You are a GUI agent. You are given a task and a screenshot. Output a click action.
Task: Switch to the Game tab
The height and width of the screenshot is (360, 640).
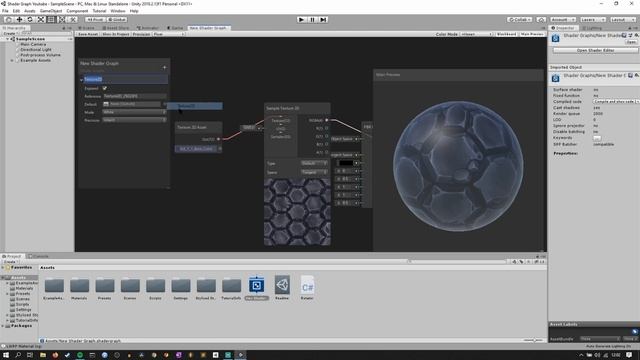click(176, 28)
